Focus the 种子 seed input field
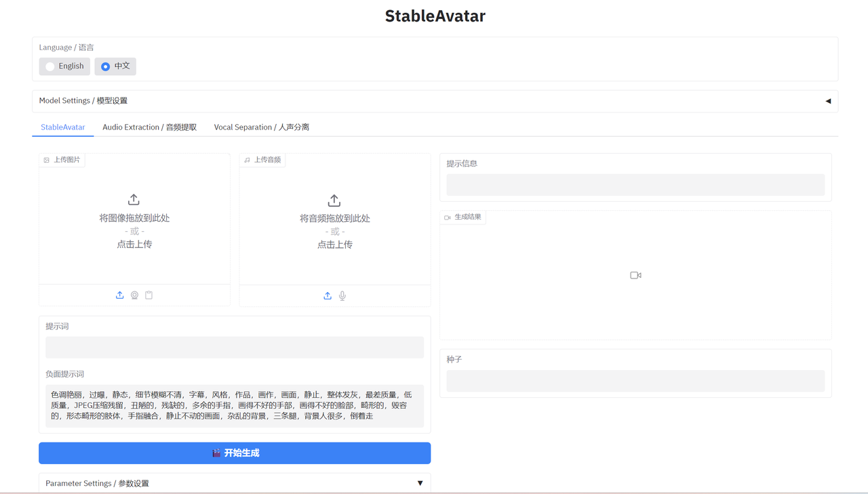 [635, 381]
